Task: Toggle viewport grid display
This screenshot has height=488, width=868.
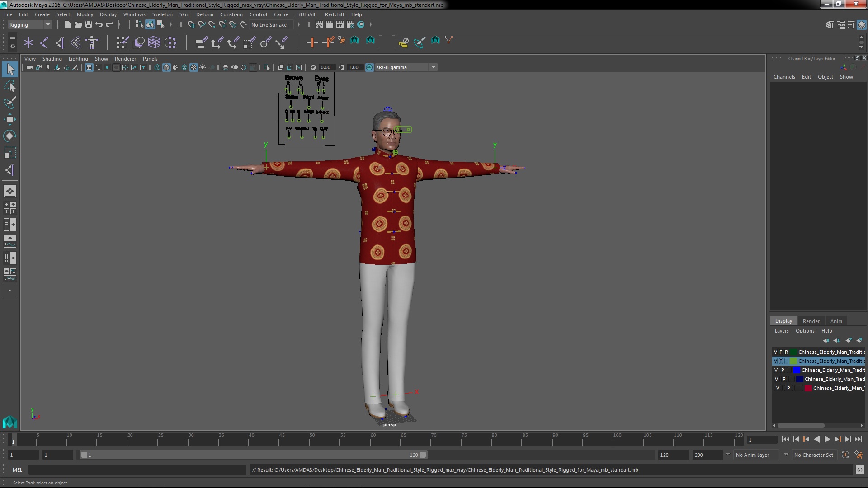Action: [89, 67]
